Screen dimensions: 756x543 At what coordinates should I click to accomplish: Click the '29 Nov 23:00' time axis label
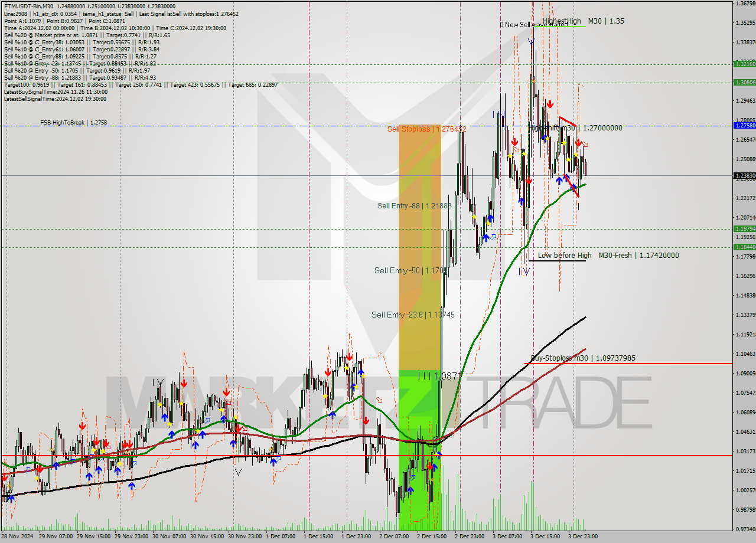coord(132,537)
